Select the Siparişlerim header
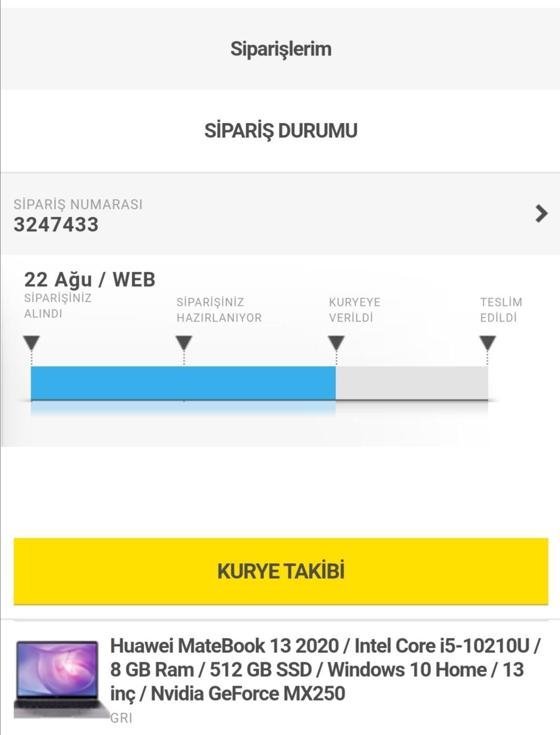This screenshot has width=560, height=735. tap(281, 49)
